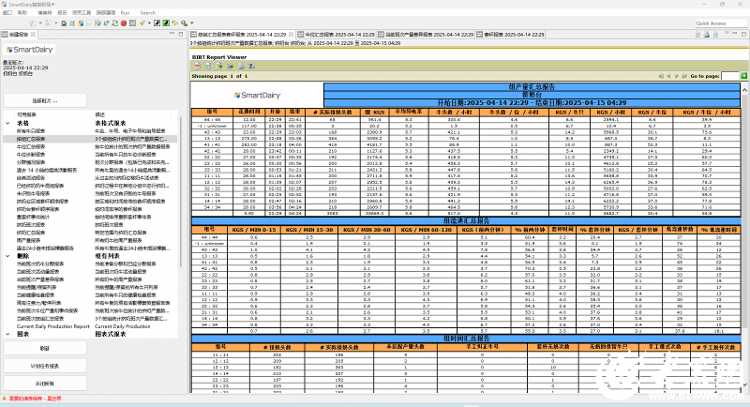Close the left reports panel tab
The image size is (750, 407).
33,34
